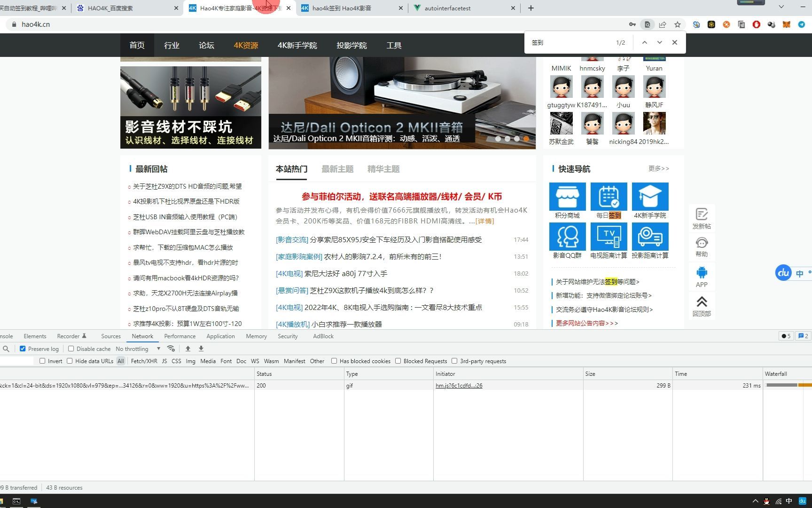Switch to the Elements DevTools tab
812x508 pixels.
point(35,336)
